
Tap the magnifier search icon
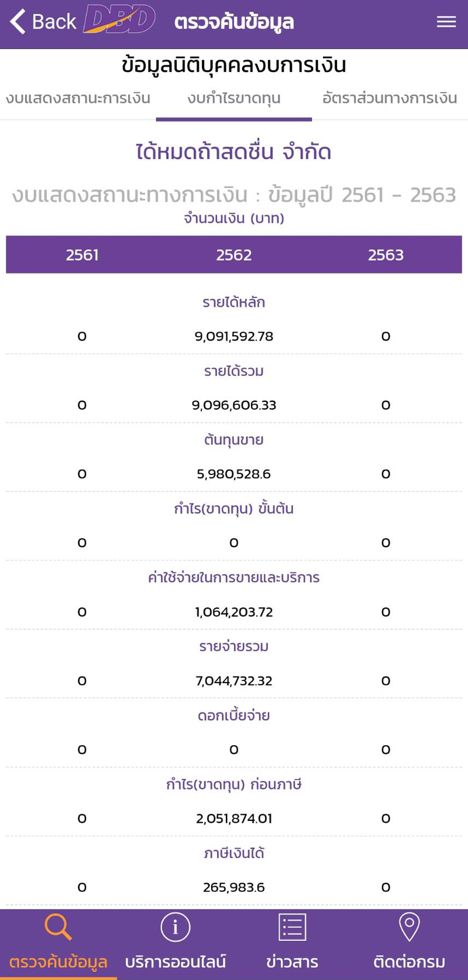[58, 927]
